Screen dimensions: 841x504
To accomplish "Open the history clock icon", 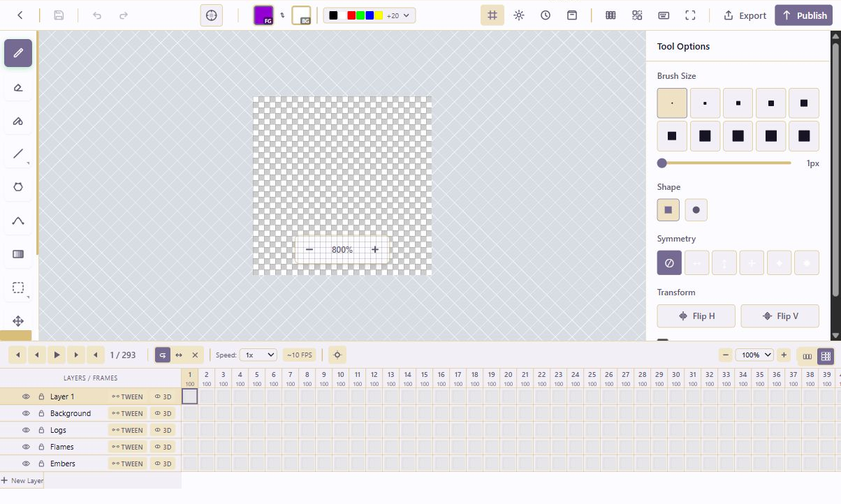I will [546, 15].
